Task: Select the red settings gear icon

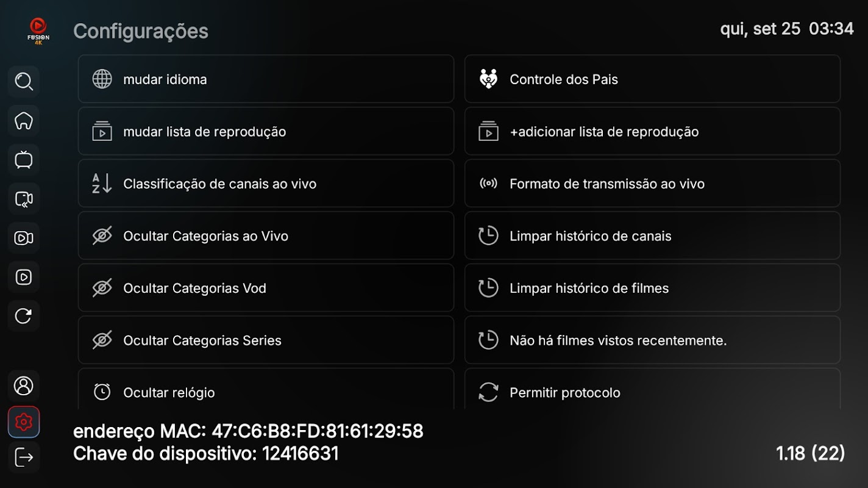Action: 24,422
